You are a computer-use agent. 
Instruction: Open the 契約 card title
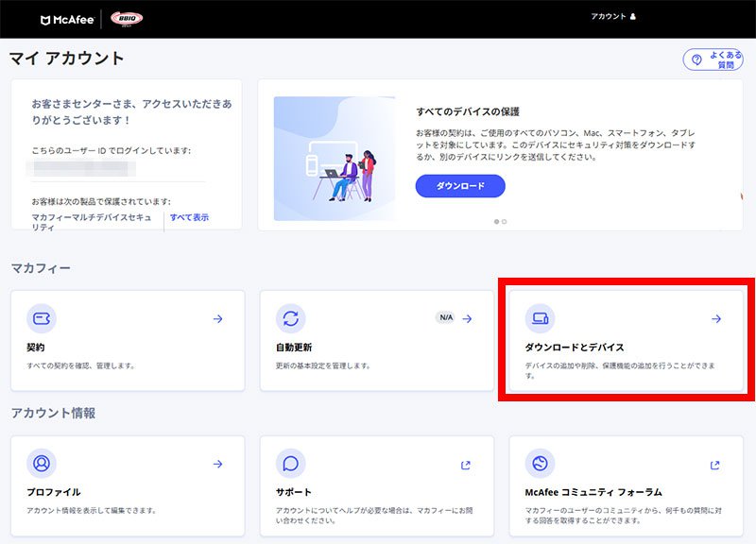click(36, 348)
